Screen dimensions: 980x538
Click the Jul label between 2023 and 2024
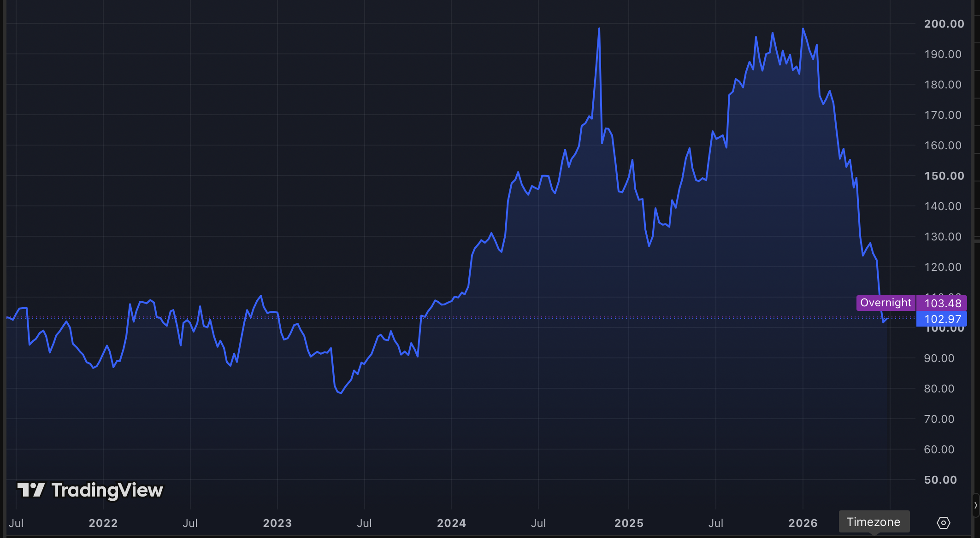(365, 523)
